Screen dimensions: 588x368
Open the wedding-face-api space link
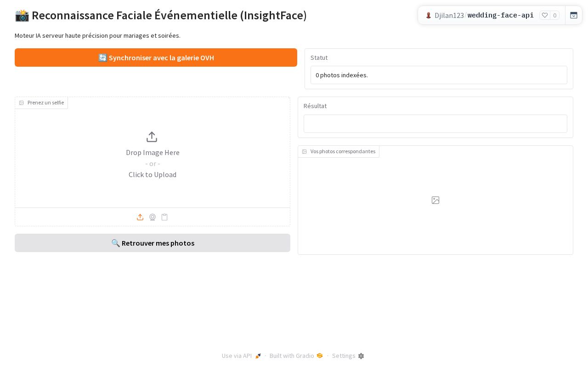tap(501, 15)
